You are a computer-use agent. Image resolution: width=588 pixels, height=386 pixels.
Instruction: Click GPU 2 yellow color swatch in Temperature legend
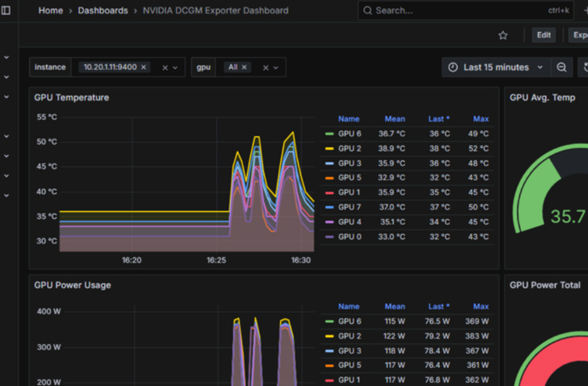point(329,149)
